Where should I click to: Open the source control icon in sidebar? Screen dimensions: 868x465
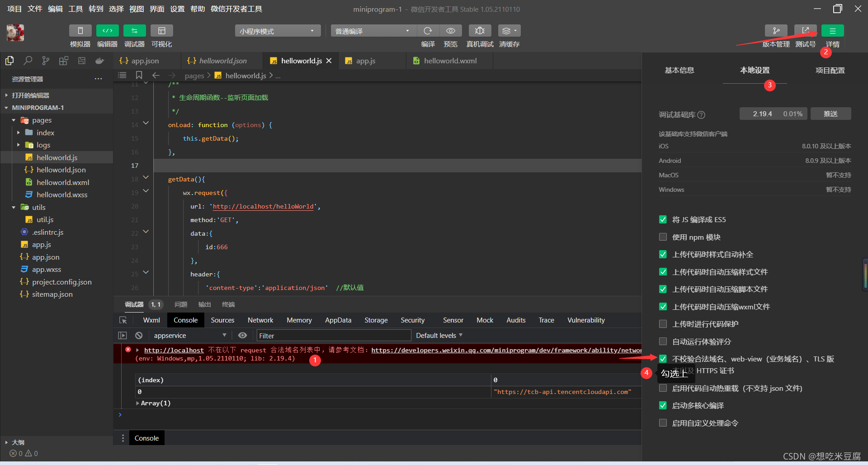(46, 61)
